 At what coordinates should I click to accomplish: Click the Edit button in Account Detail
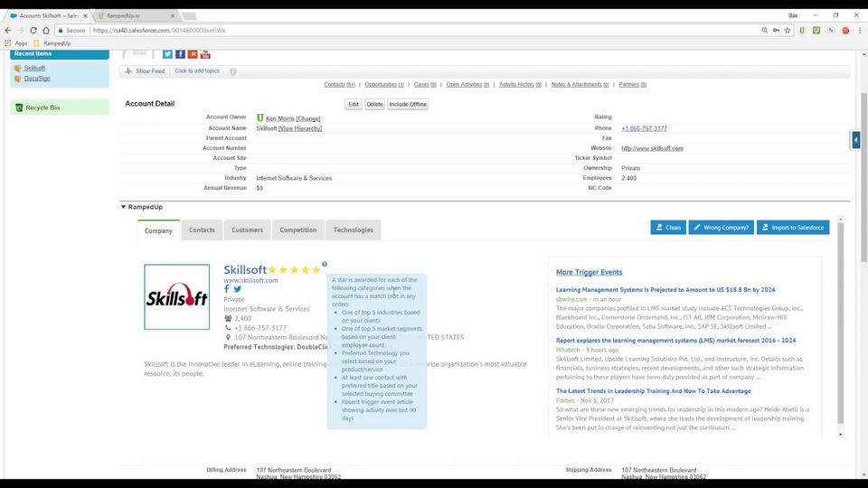click(x=354, y=104)
